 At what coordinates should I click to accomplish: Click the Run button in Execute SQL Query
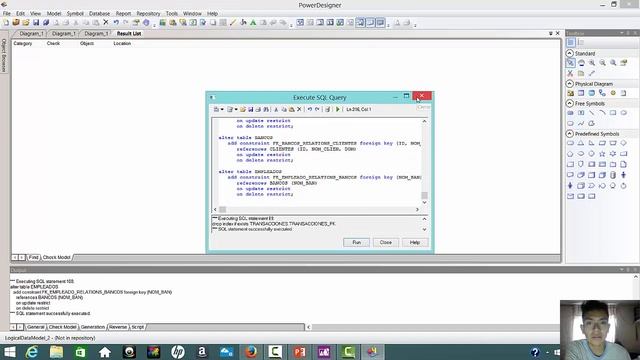[x=356, y=242]
